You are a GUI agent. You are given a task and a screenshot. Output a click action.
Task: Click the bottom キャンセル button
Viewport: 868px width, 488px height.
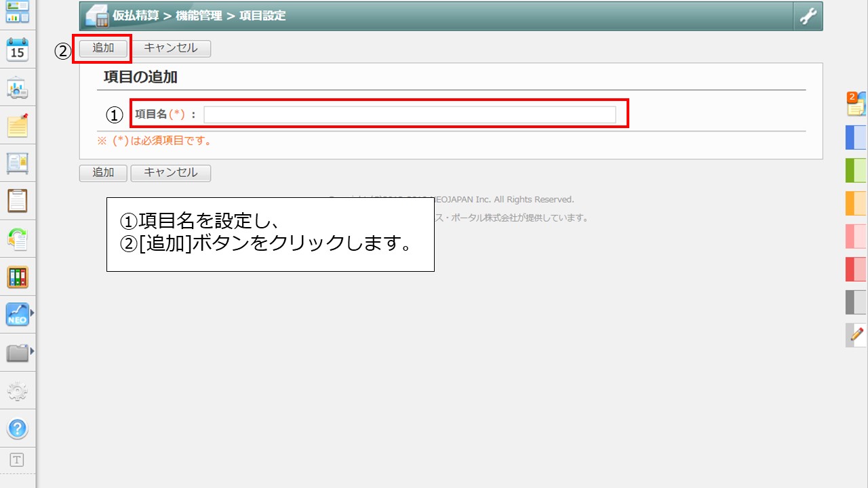point(171,173)
